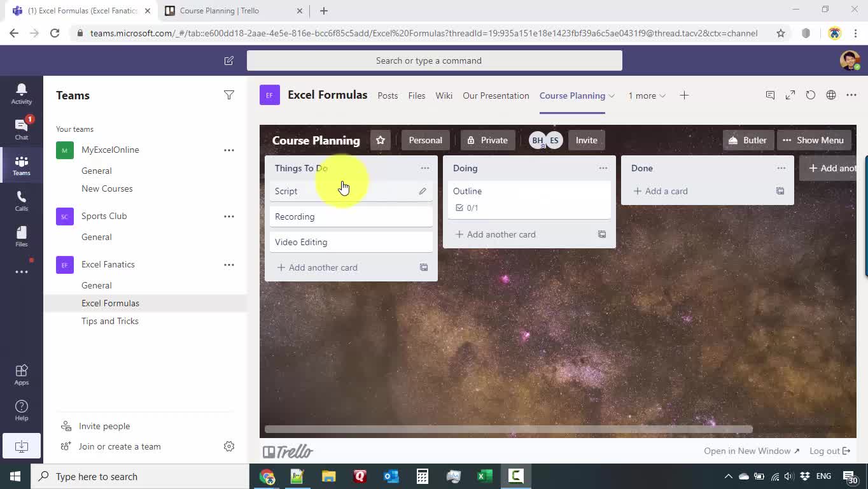The height and width of the screenshot is (489, 868).
Task: Expand the Course Planning tab dropdown
Action: tap(612, 96)
